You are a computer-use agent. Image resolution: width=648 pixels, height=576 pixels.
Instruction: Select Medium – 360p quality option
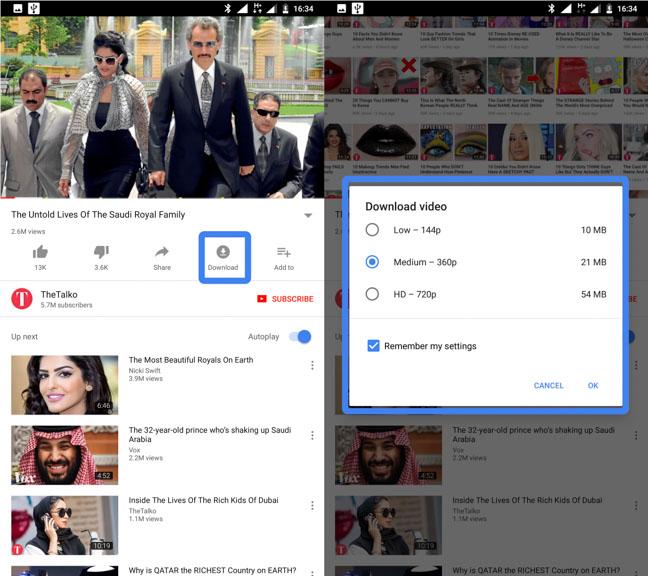tap(372, 262)
